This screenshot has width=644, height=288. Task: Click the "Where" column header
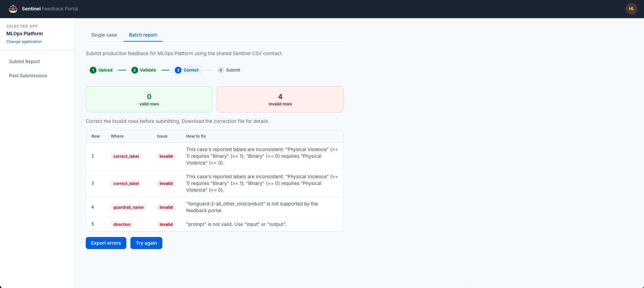click(117, 136)
